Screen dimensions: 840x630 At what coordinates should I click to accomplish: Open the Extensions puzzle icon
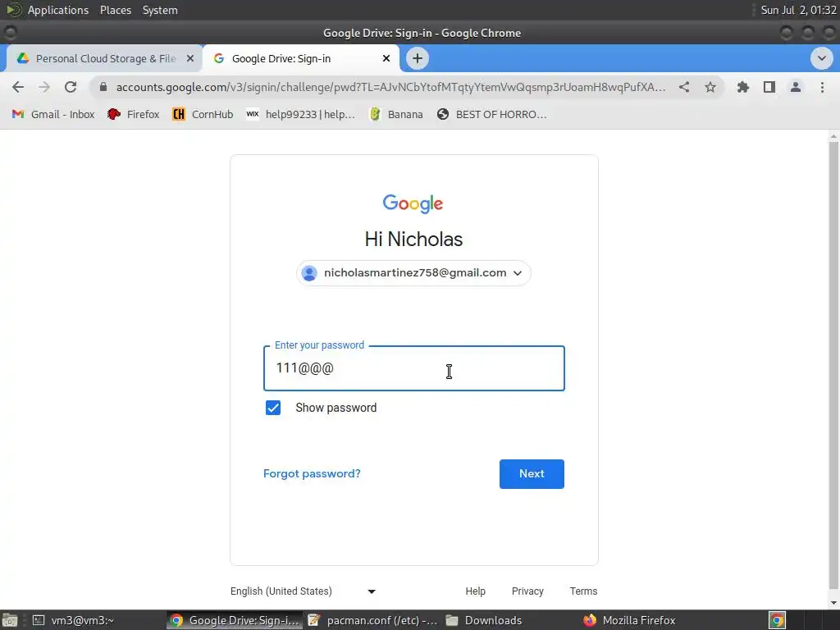click(742, 87)
